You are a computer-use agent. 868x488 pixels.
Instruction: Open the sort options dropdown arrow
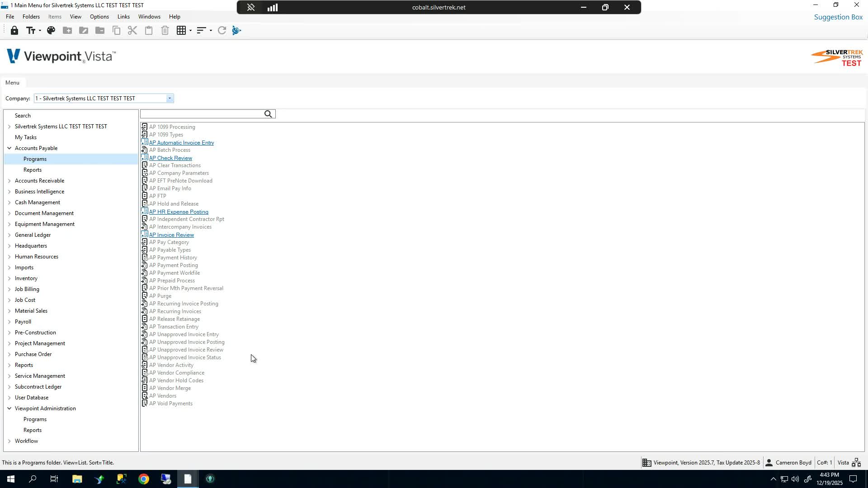tap(211, 30)
